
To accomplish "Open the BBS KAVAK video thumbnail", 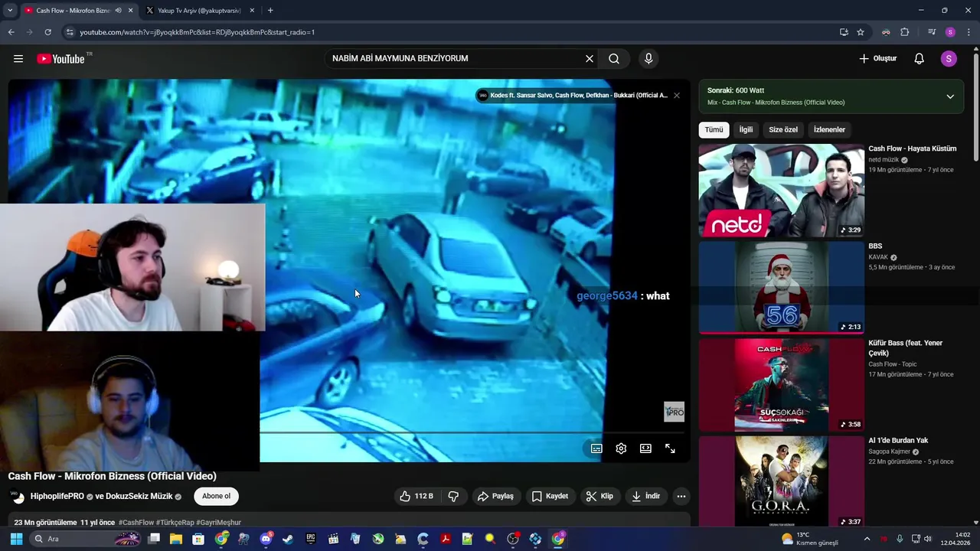I will [781, 288].
